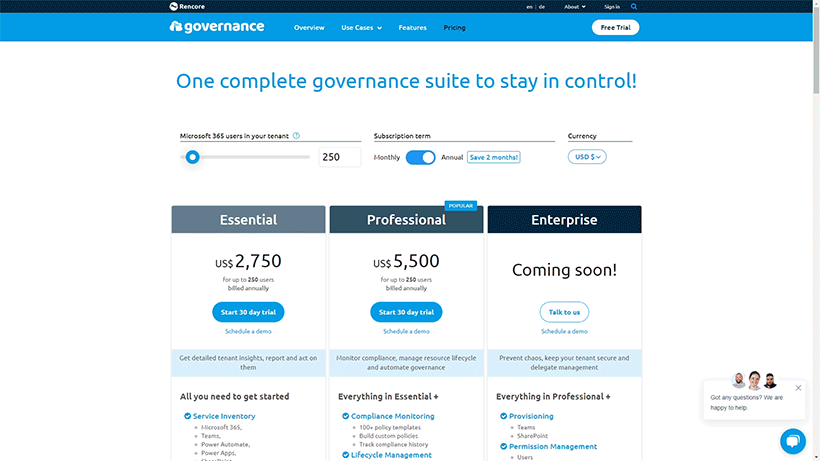Click the "Power Automate," list item
The image size is (820, 461).
pos(225,444)
